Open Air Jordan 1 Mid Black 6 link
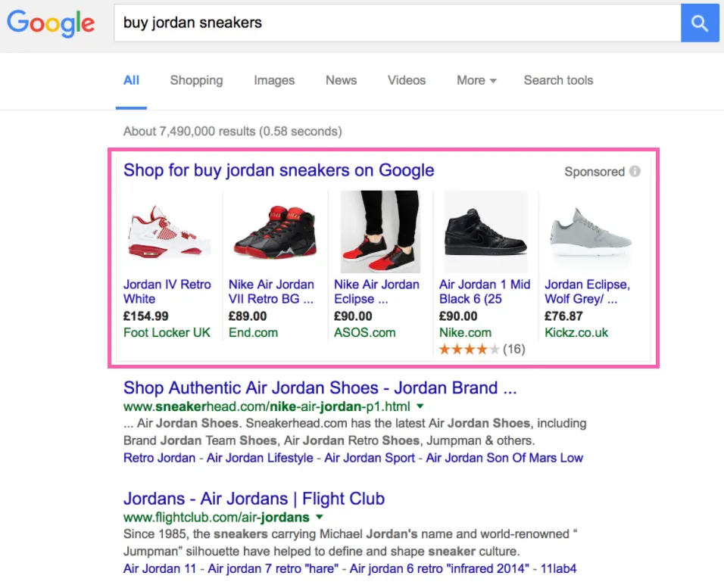The image size is (724, 588). (x=485, y=291)
